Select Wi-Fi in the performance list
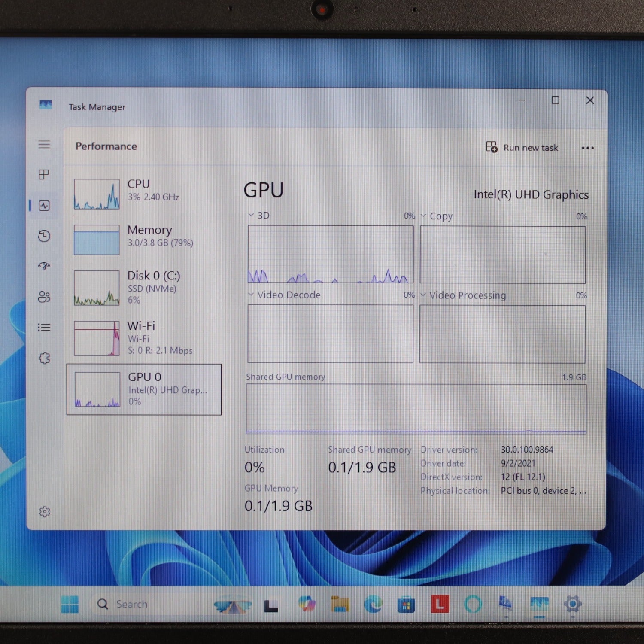 coord(144,338)
